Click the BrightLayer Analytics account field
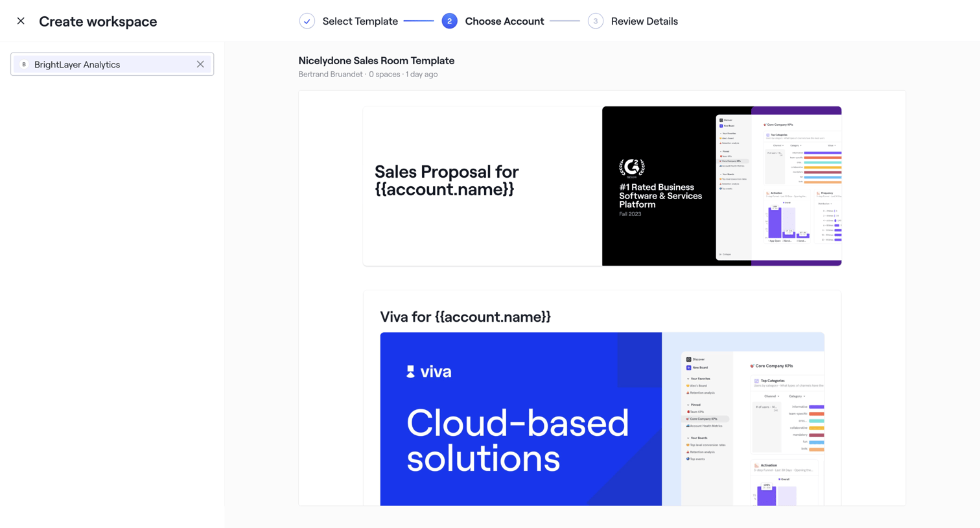Screen dimensions: 980x528 point(112,64)
